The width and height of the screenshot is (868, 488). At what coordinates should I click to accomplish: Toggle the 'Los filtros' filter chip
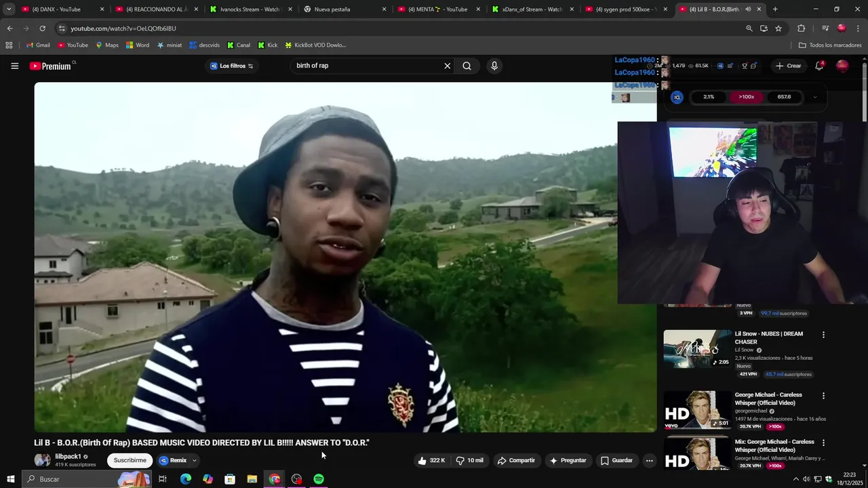point(232,66)
